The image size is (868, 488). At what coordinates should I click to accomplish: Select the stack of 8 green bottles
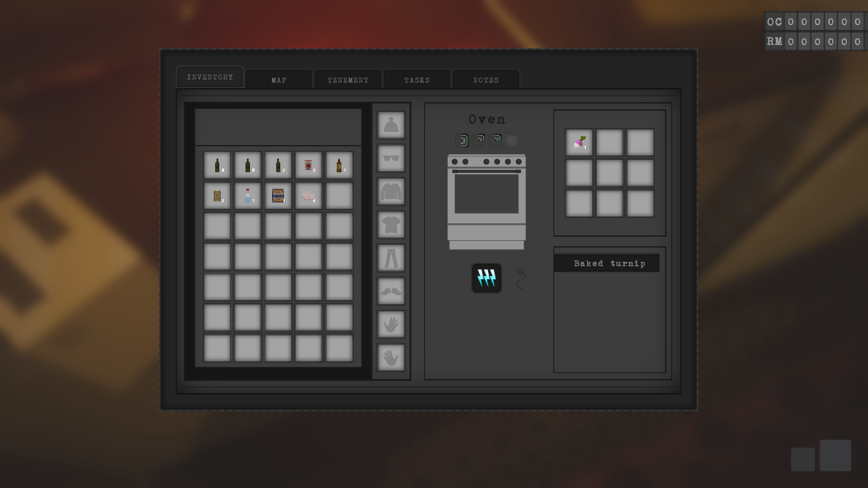point(217,165)
